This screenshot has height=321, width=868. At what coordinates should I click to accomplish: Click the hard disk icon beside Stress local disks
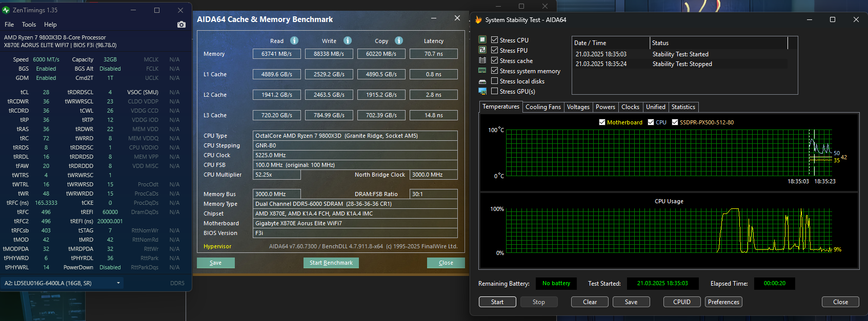pyautogui.click(x=482, y=81)
